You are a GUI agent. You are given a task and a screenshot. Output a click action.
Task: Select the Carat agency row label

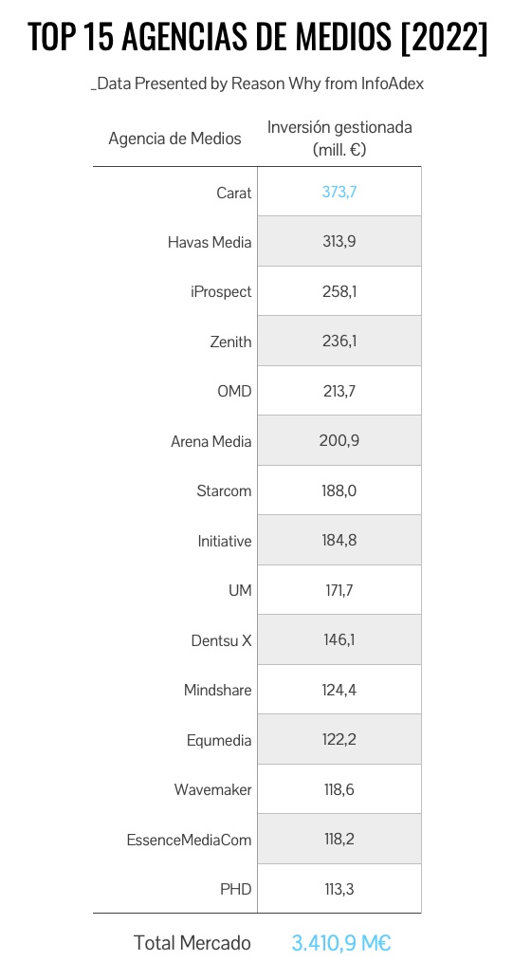pos(234,193)
